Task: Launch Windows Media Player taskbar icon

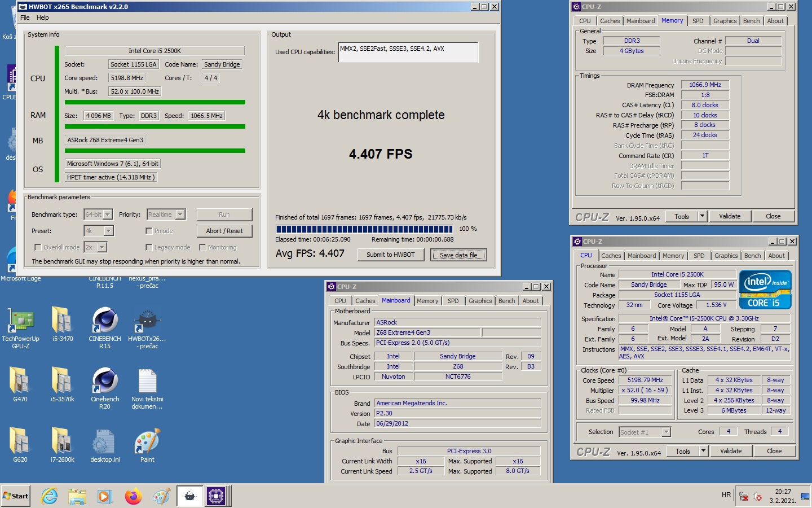Action: pyautogui.click(x=105, y=497)
